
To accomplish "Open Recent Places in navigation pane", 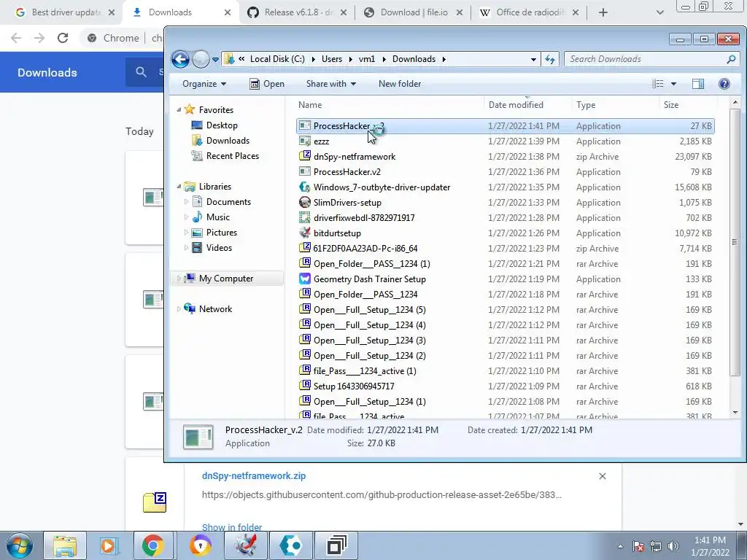I will coord(233,156).
